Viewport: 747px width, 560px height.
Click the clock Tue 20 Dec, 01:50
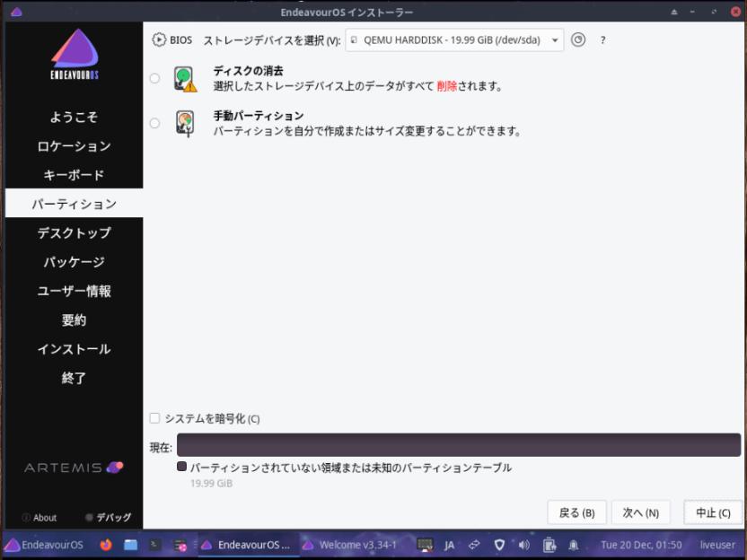641,545
